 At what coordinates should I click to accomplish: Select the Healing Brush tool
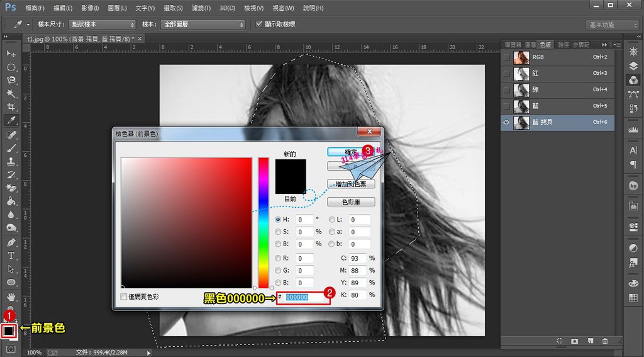tap(11, 135)
